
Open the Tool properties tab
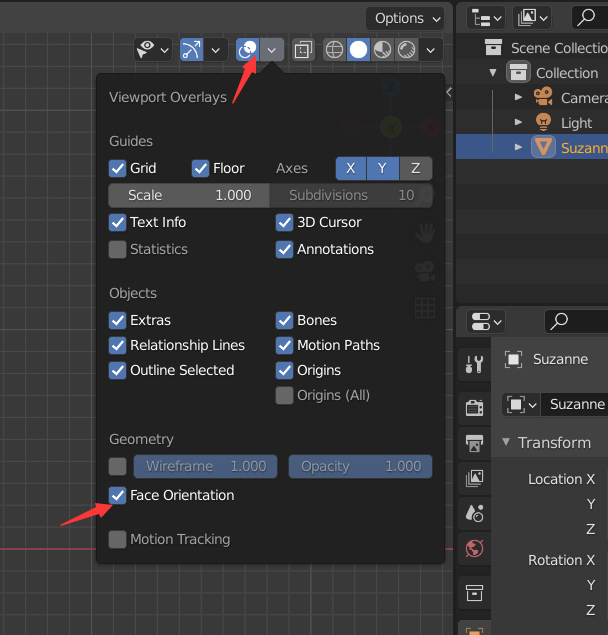point(474,364)
